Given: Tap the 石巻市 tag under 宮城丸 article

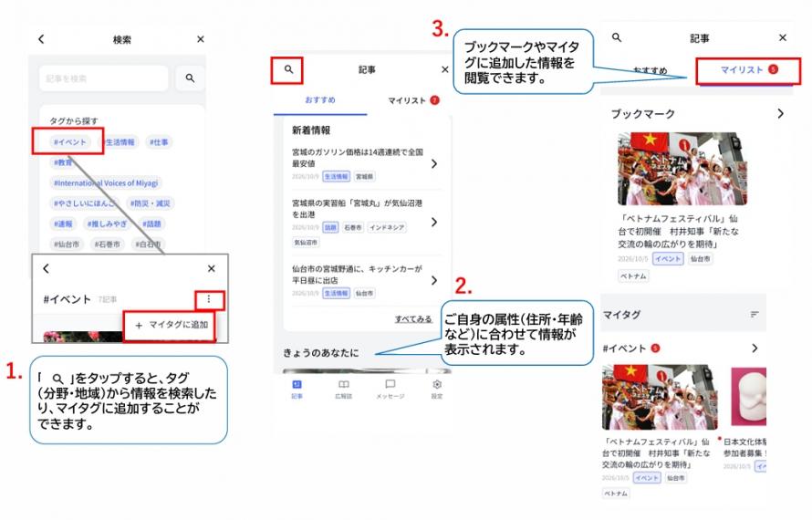Looking at the screenshot, I should click(353, 227).
